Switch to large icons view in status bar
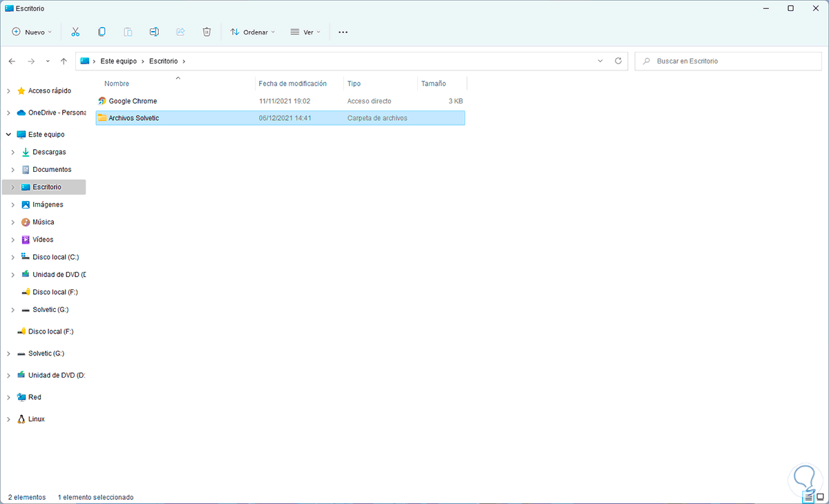This screenshot has width=829, height=504. [x=820, y=496]
